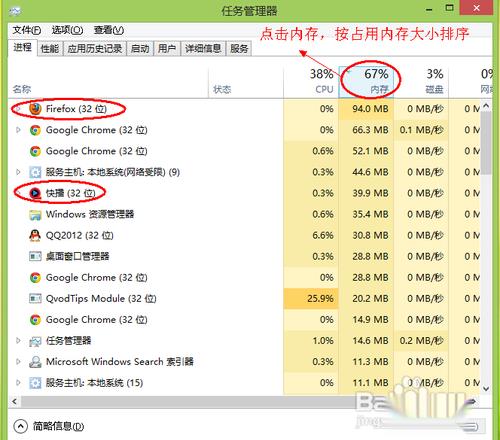Click the Microsoft Windows Search indexer icon
Image resolution: width=500 pixels, height=440 pixels.
(35, 362)
